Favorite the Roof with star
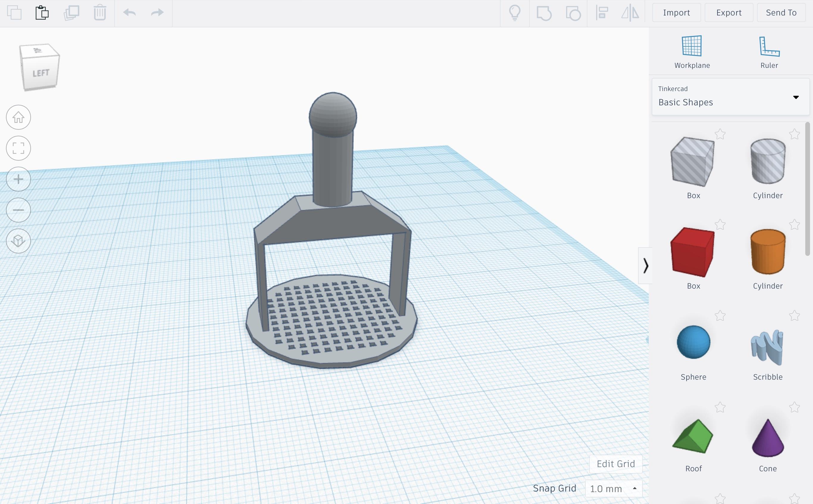Viewport: 813px width, 504px height. (x=720, y=407)
